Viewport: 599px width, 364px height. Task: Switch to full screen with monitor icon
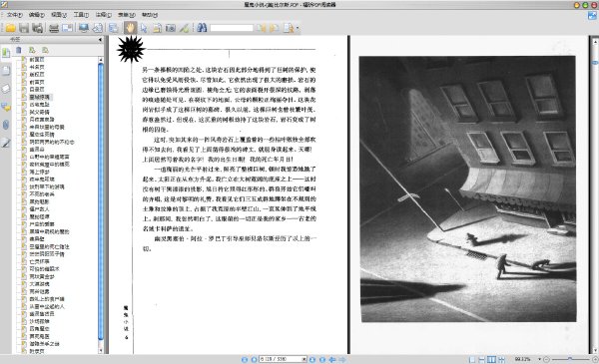(x=84, y=28)
